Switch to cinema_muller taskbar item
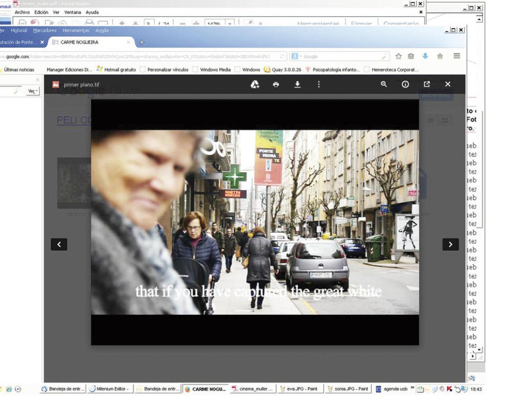The height and width of the screenshot is (420, 525). tap(252, 389)
